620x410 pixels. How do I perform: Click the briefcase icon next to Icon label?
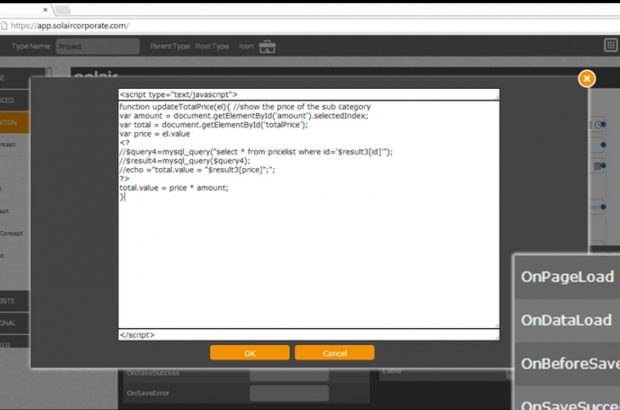click(267, 46)
